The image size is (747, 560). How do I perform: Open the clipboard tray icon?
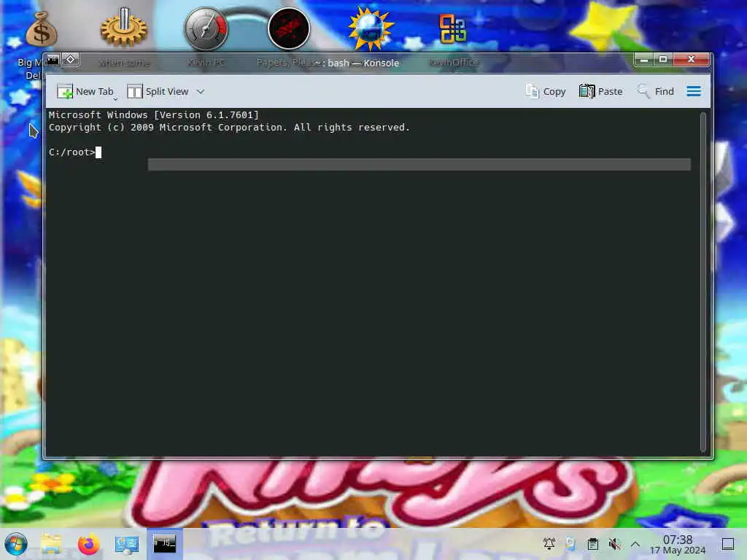click(592, 543)
